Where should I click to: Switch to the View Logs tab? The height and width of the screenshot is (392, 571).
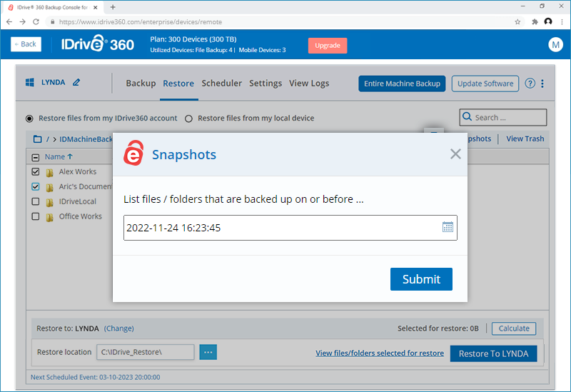(x=309, y=84)
